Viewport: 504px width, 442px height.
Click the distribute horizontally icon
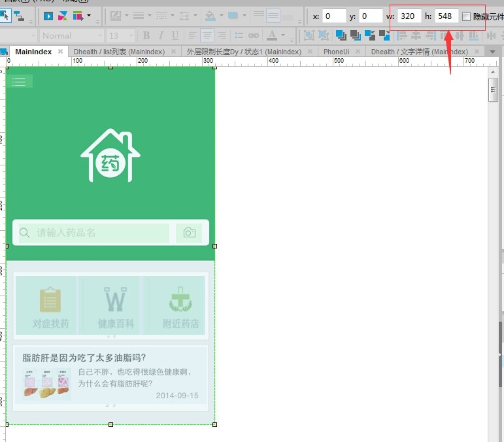[x=491, y=35]
